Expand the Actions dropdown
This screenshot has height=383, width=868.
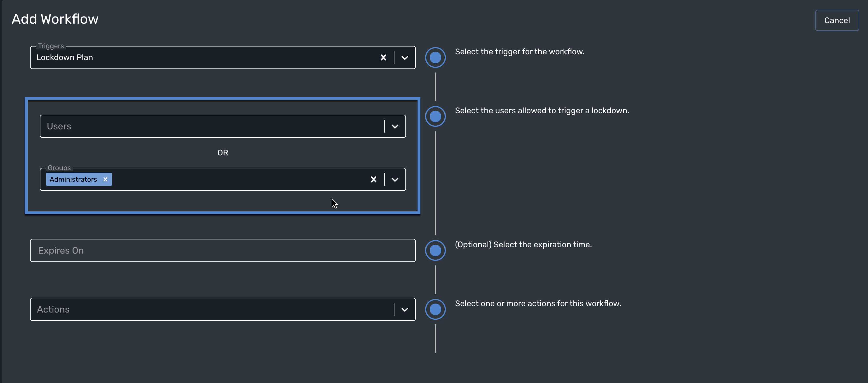click(x=404, y=309)
